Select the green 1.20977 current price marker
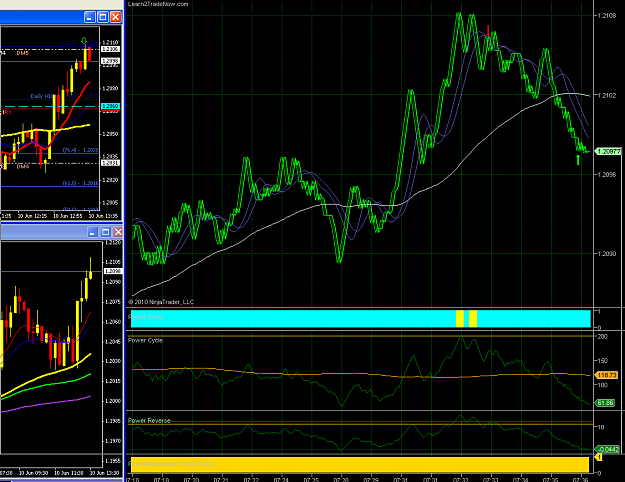This screenshot has height=482, width=625. pyautogui.click(x=608, y=151)
